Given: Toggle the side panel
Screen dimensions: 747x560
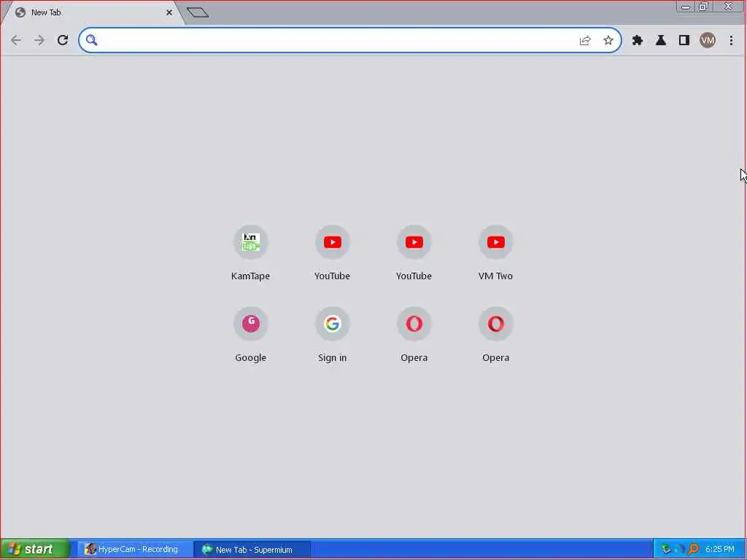Looking at the screenshot, I should tap(684, 41).
